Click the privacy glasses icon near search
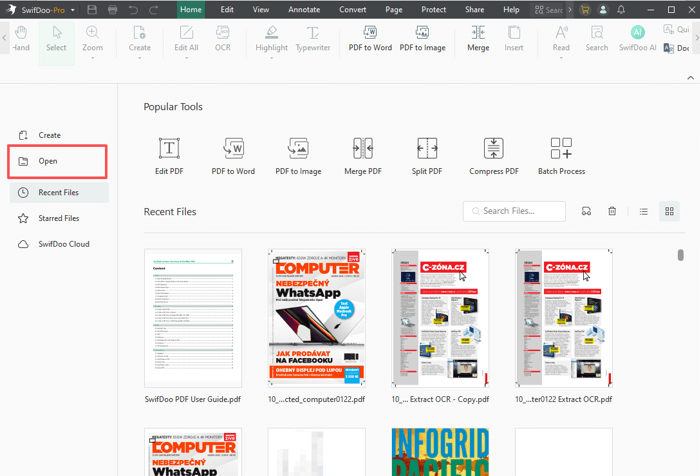Screen dimensions: 700x476 [586, 211]
